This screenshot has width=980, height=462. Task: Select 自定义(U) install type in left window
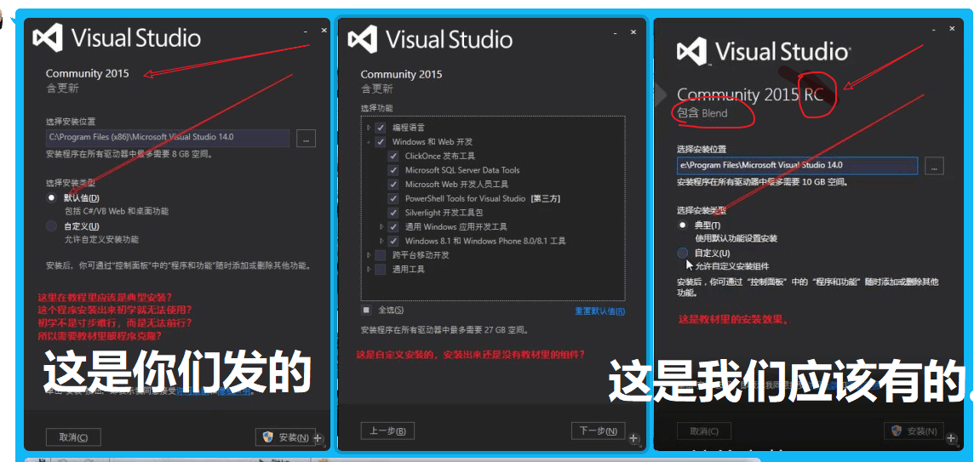click(52, 226)
